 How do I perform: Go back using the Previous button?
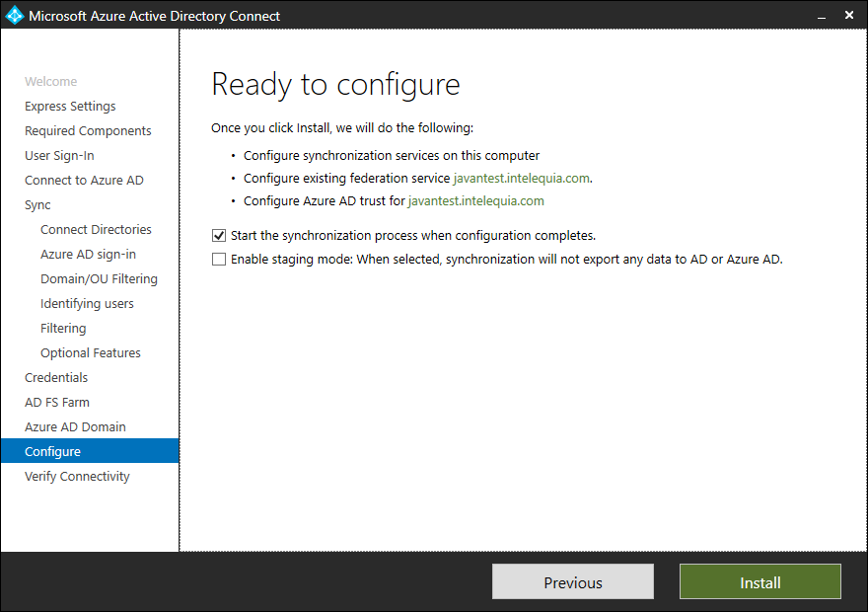(572, 581)
